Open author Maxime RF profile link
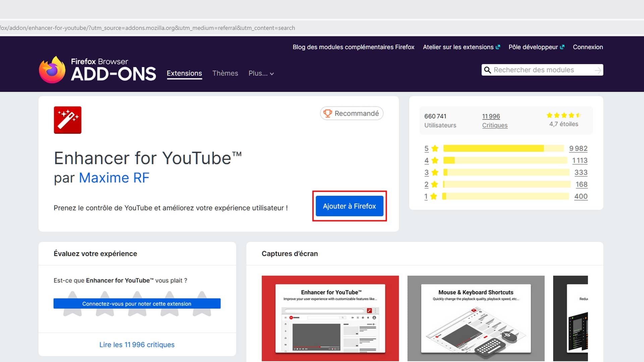The image size is (644, 362). pyautogui.click(x=114, y=178)
